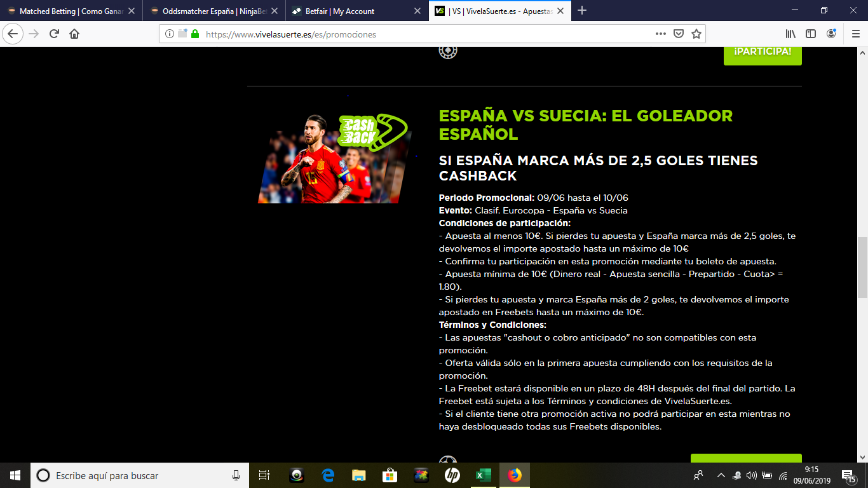Open page actions three-dot menu
The image size is (868, 488).
point(661,34)
